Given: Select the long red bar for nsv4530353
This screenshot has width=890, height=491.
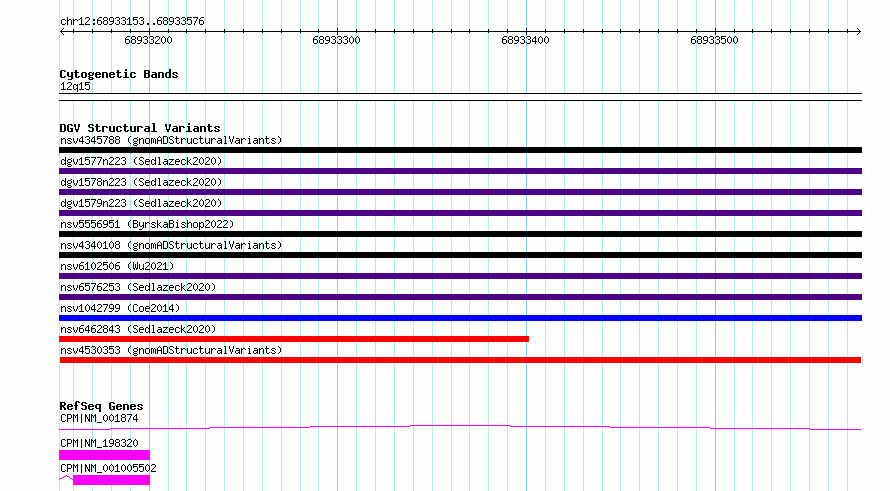Looking at the screenshot, I should coord(460,360).
